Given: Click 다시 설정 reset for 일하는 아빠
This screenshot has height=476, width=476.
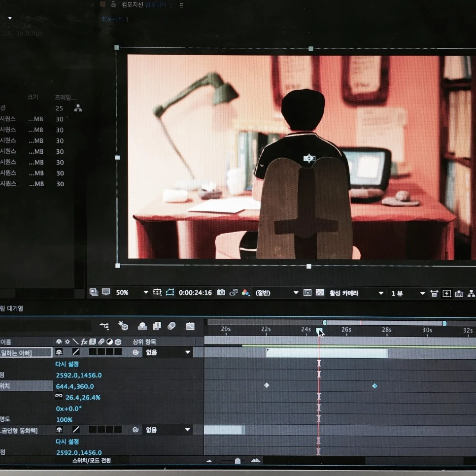Looking at the screenshot, I should pos(67,364).
